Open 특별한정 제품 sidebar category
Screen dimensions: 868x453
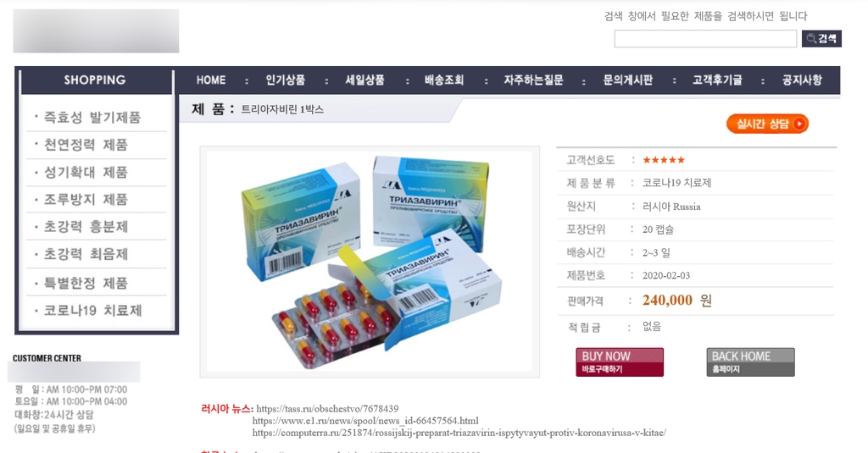[86, 283]
